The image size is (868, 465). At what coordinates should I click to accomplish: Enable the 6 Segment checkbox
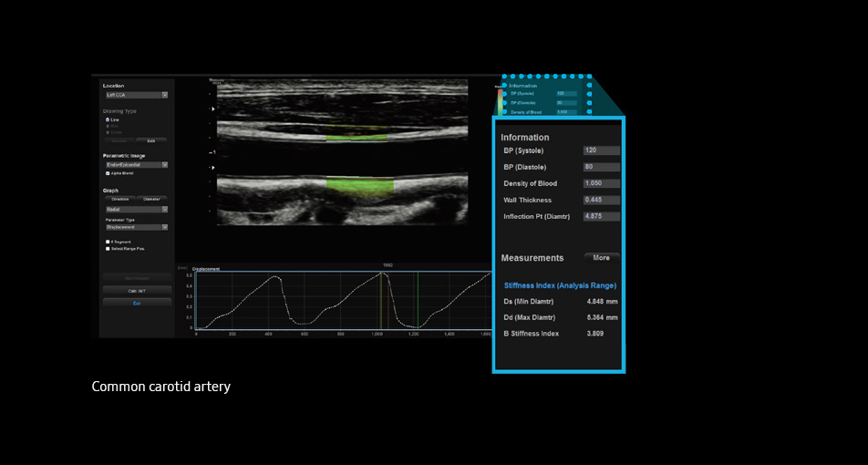(x=108, y=242)
